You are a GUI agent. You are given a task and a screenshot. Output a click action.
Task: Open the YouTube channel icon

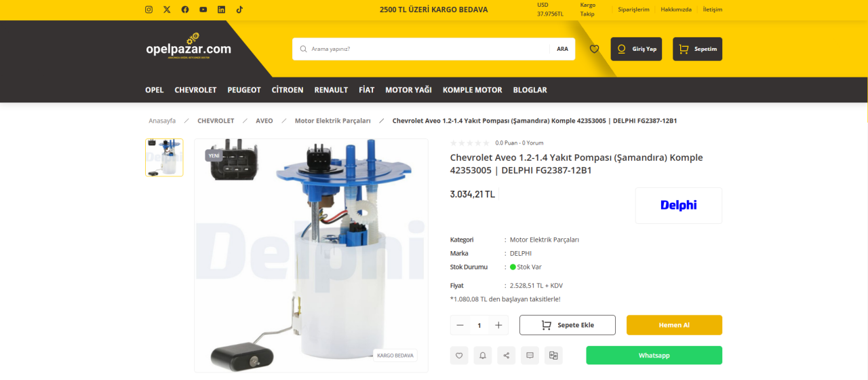pyautogui.click(x=203, y=9)
